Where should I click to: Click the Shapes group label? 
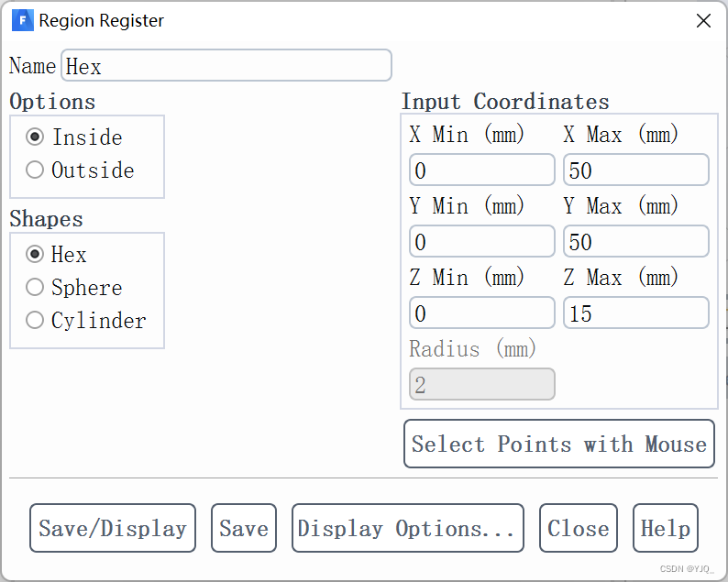[x=46, y=219]
